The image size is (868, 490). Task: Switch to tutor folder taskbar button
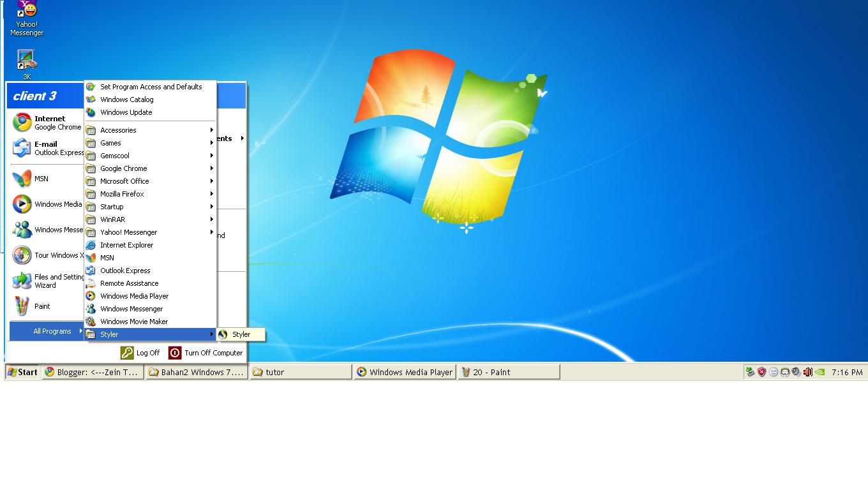301,372
